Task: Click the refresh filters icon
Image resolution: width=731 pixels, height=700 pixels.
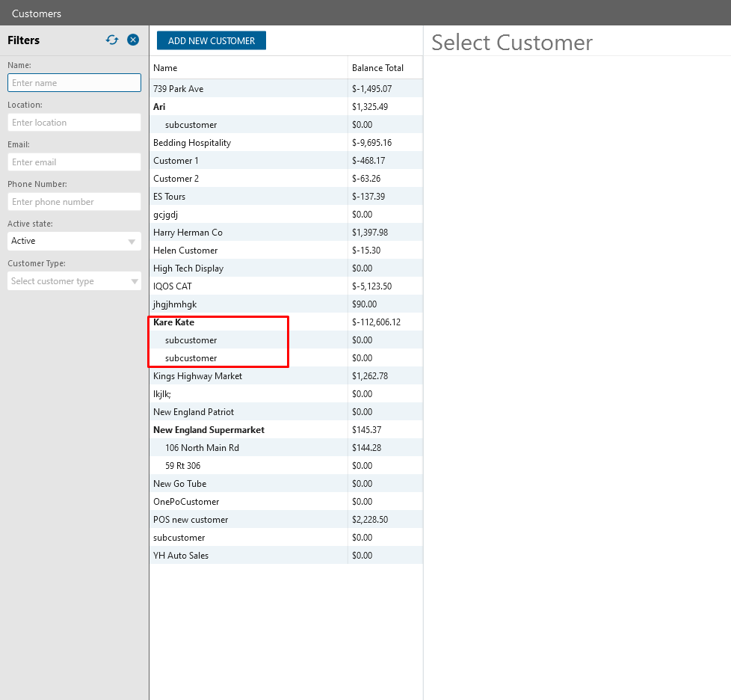Action: [112, 40]
